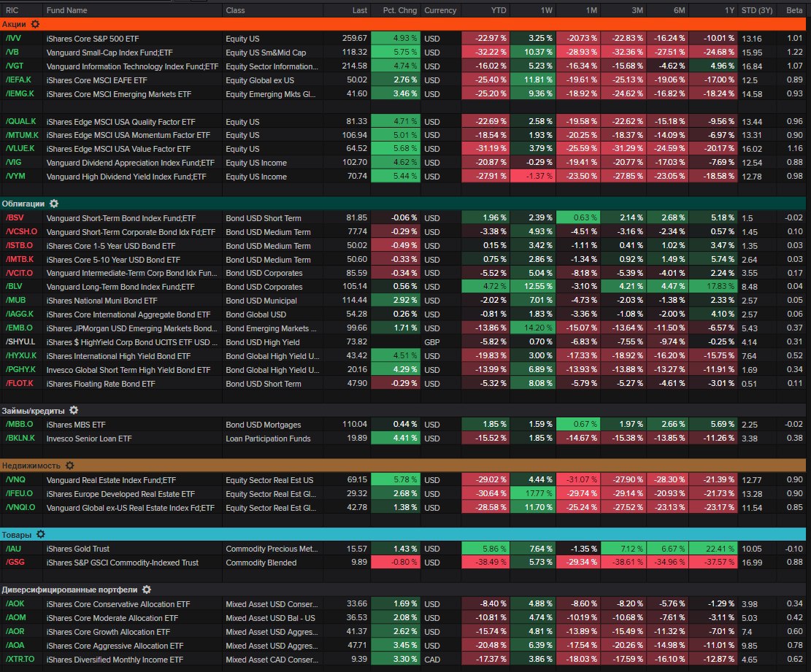Select iShares National Muni Bond ETF name
This screenshot has height=672, width=811.
pos(102,301)
